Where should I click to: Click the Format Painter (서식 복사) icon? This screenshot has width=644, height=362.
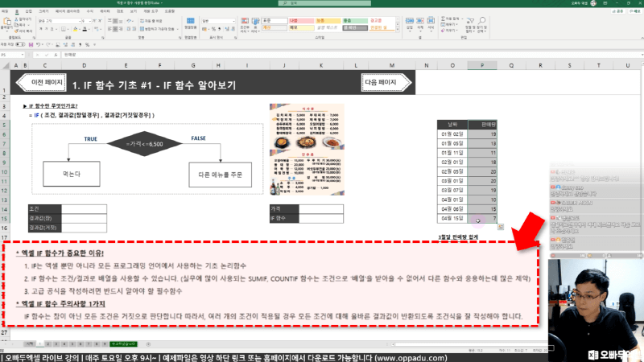[16, 31]
